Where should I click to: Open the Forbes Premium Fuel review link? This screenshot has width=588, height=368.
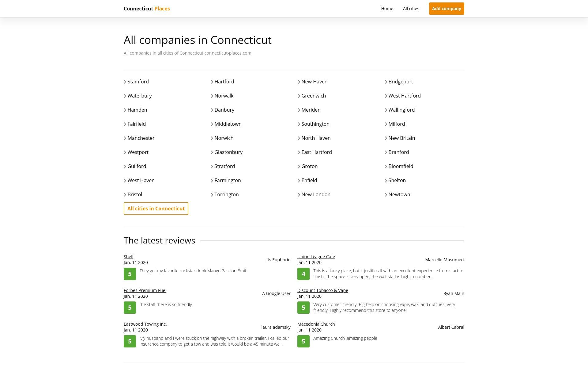pos(145,290)
